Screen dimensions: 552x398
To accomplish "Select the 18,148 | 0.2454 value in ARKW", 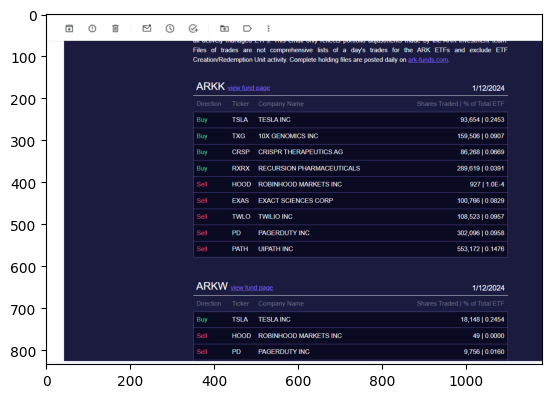I will click(x=482, y=320).
